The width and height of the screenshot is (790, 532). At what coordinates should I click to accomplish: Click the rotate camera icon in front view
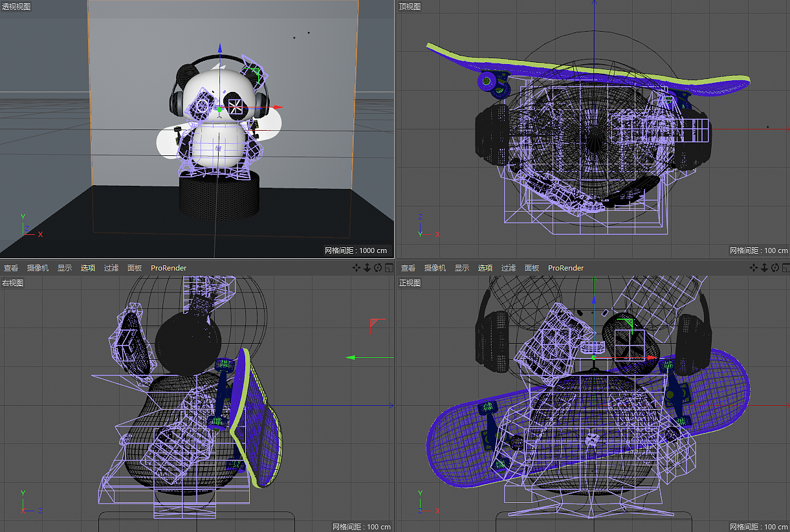pyautogui.click(x=775, y=268)
